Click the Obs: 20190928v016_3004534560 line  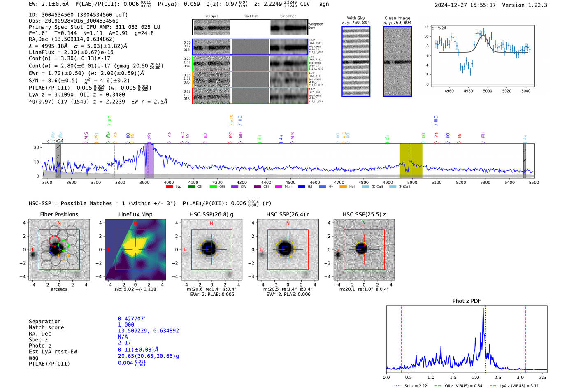74,21
